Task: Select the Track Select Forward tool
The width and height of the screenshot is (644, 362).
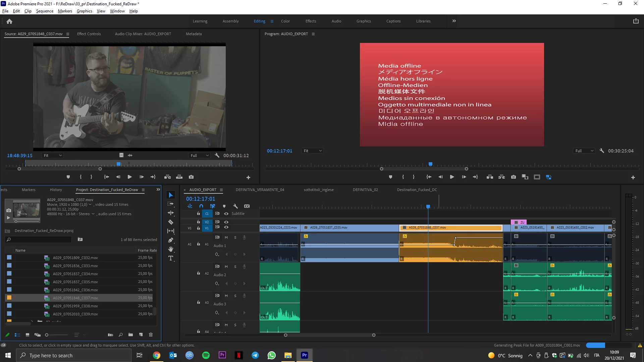Action: (x=171, y=204)
